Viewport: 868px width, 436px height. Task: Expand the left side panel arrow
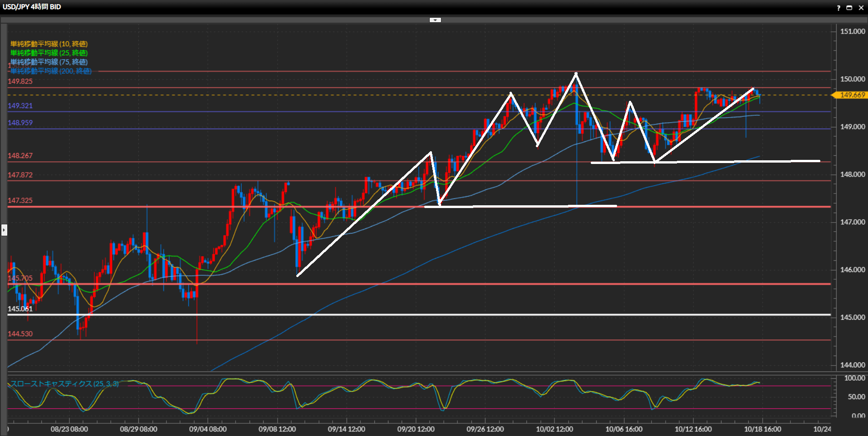click(x=4, y=230)
